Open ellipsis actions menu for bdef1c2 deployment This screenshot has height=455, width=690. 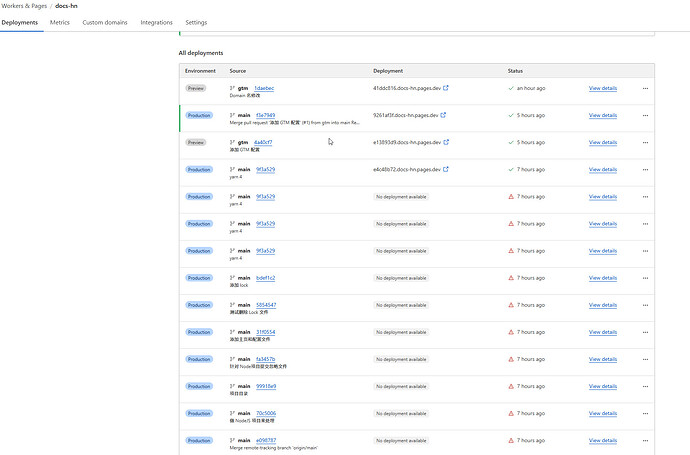pyautogui.click(x=645, y=278)
